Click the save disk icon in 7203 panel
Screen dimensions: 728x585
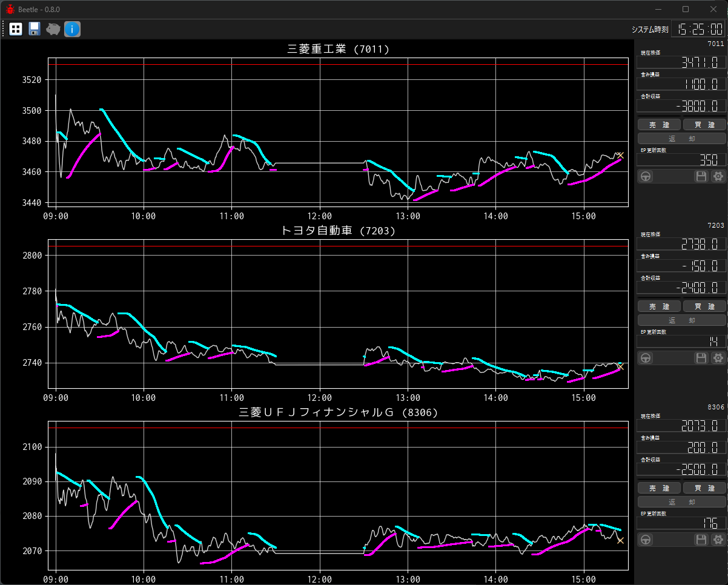[x=701, y=358]
